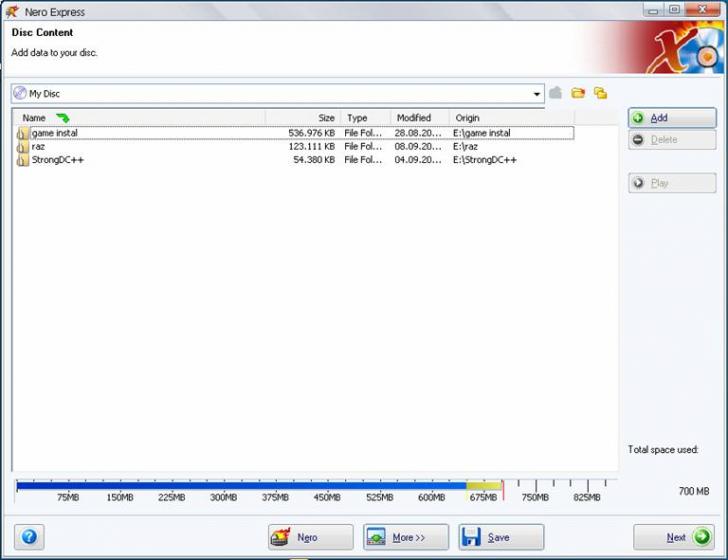
Task: Click the create new folder icon
Action: click(x=578, y=93)
